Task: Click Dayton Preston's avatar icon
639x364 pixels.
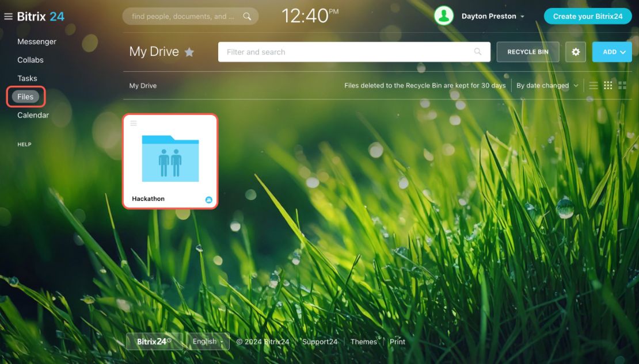Action: pyautogui.click(x=444, y=16)
